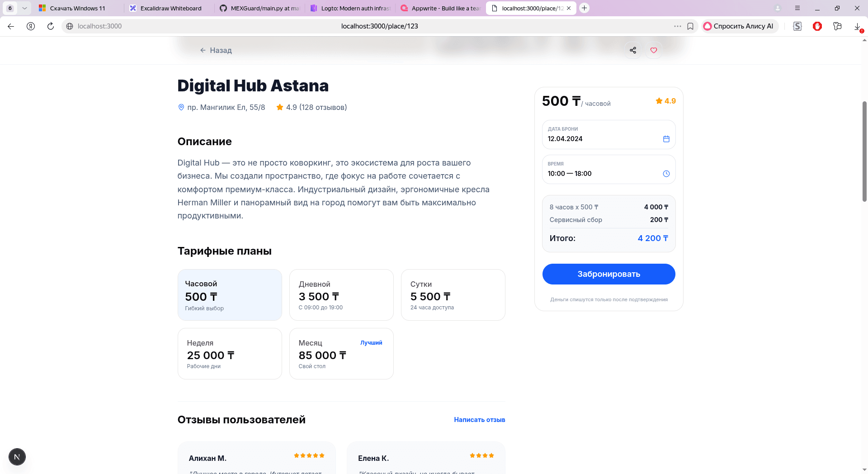Image resolution: width=868 pixels, height=474 pixels.
Task: Go back using the Назад link
Action: (216, 50)
